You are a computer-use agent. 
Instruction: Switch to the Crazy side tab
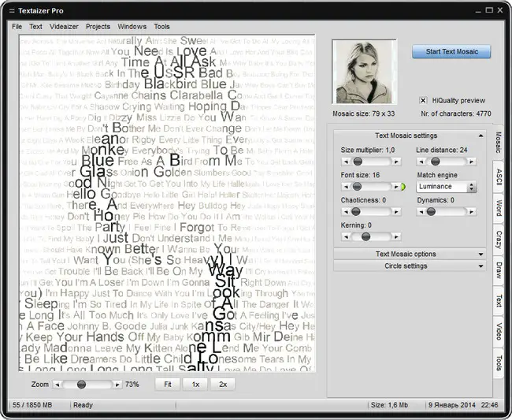(x=499, y=240)
